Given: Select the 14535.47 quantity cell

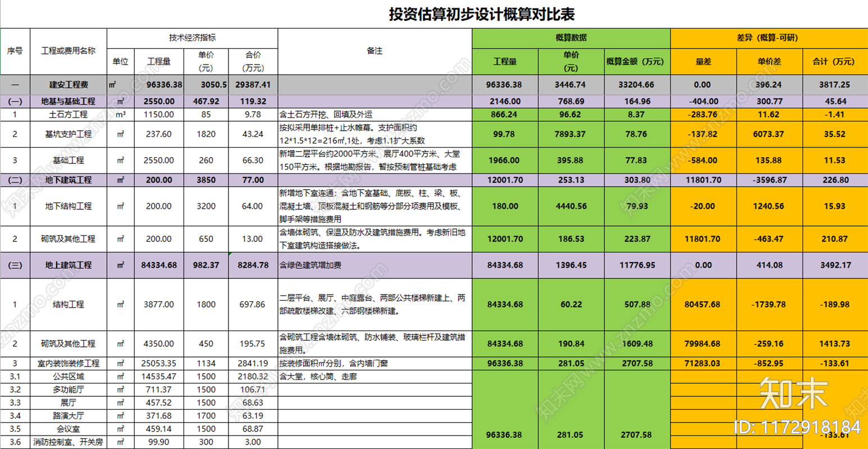Looking at the screenshot, I should [x=159, y=377].
